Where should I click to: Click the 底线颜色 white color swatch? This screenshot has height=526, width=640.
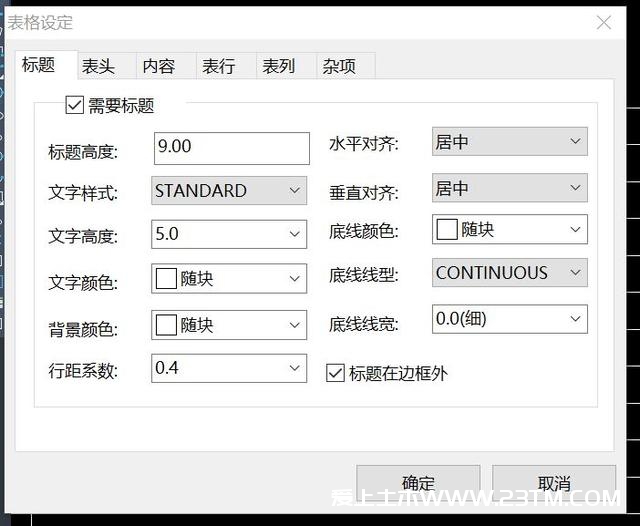447,229
